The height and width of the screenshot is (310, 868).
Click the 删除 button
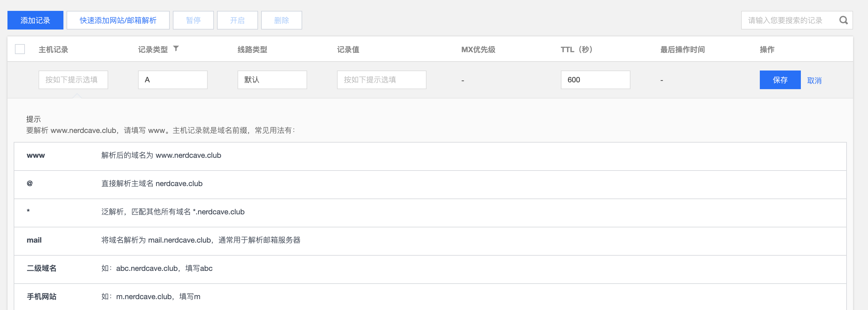click(x=282, y=20)
